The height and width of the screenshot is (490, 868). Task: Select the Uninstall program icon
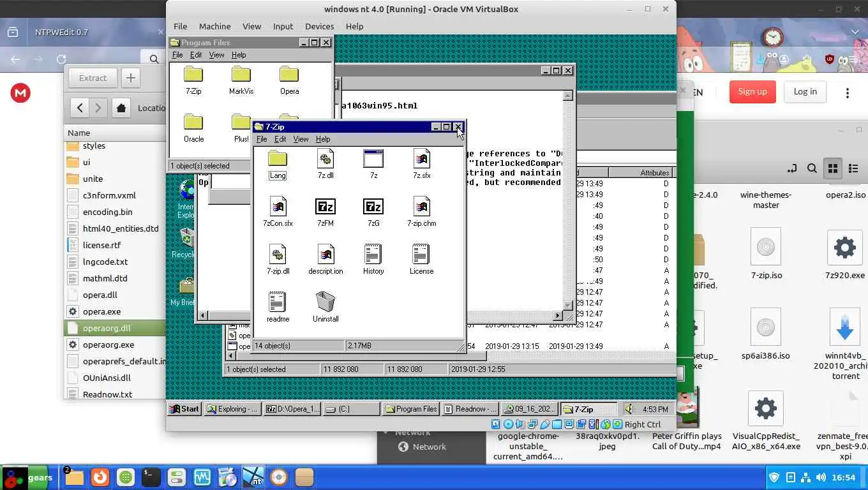(325, 302)
